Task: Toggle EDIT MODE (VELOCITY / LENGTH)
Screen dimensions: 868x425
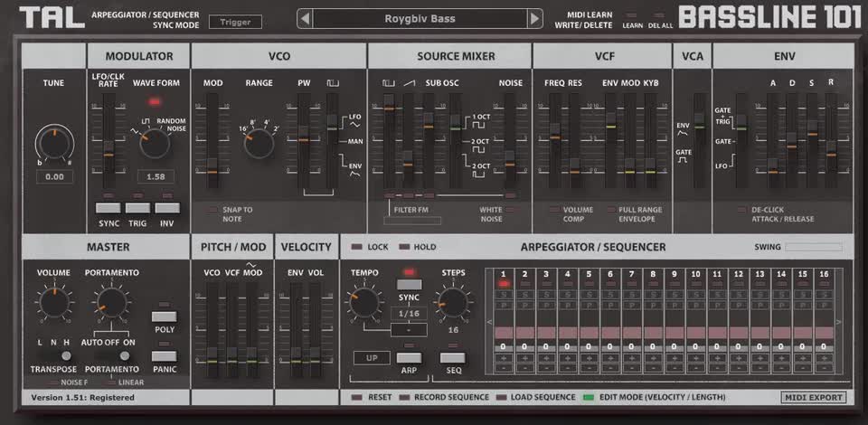Action: (x=589, y=397)
